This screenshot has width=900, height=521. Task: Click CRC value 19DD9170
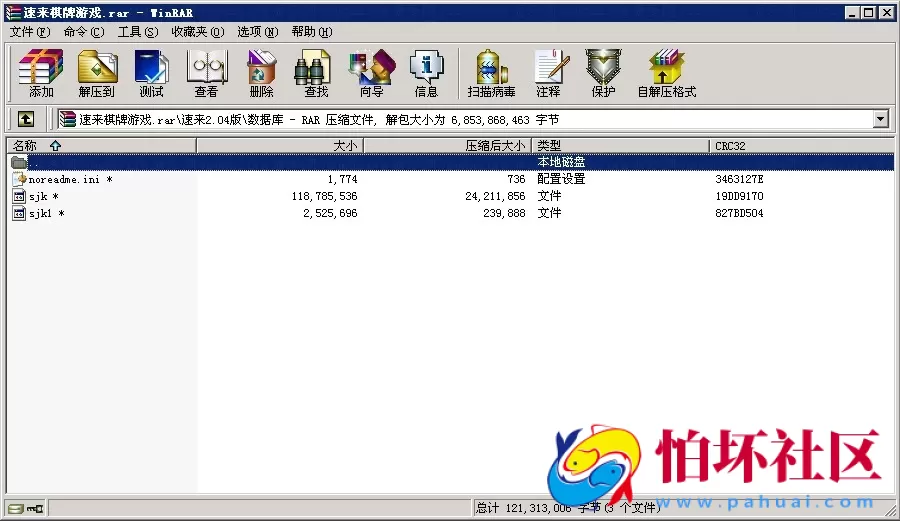pyautogui.click(x=739, y=196)
